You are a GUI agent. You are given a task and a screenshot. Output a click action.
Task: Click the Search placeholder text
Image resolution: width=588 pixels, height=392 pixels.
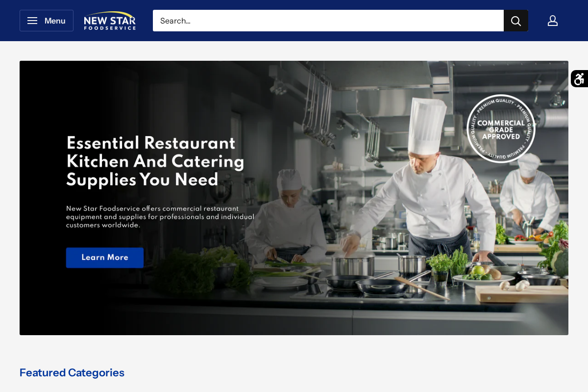click(176, 21)
